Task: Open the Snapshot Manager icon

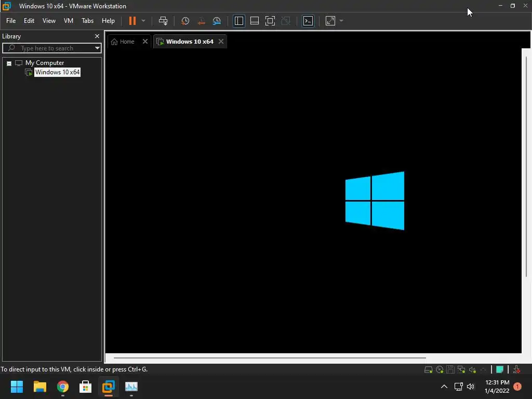Action: pyautogui.click(x=217, y=21)
